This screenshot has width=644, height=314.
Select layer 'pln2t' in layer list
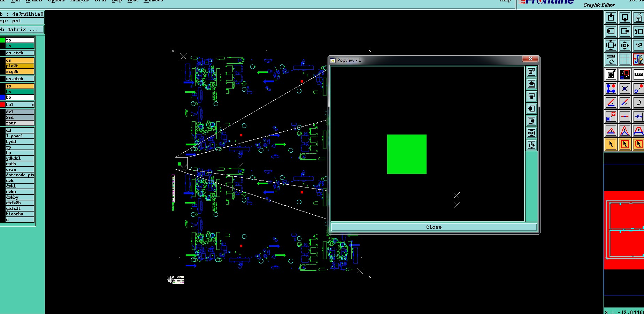click(x=20, y=66)
